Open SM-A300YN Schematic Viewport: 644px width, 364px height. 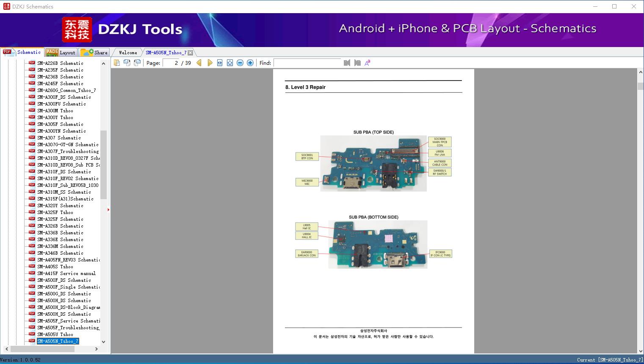(61, 131)
